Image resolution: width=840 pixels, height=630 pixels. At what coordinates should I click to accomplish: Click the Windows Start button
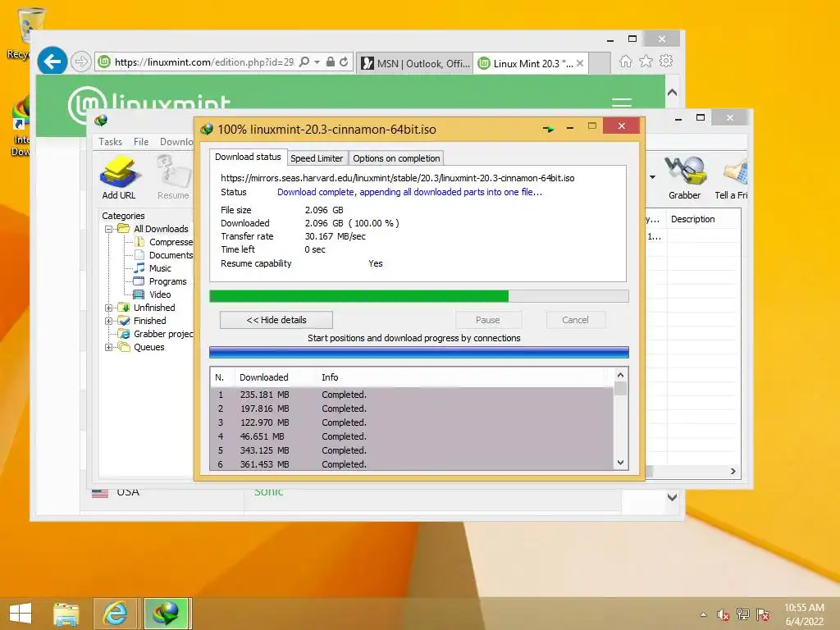(x=21, y=614)
